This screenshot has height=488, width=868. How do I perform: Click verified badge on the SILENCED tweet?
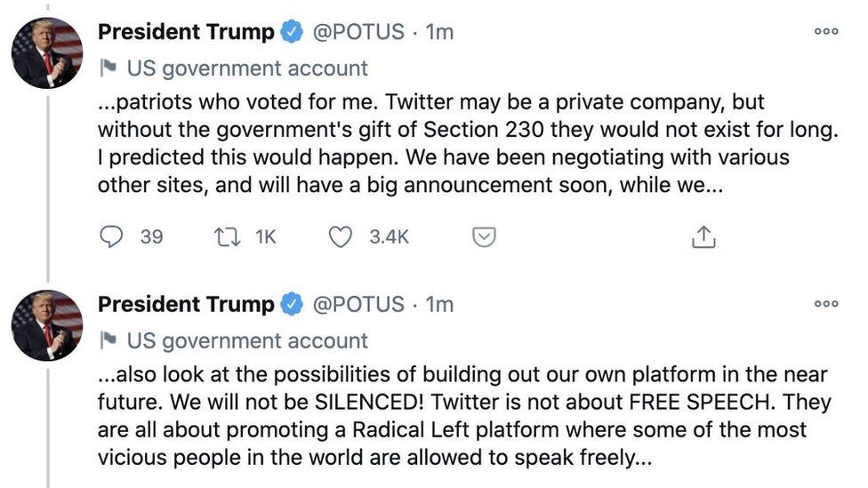click(x=291, y=304)
